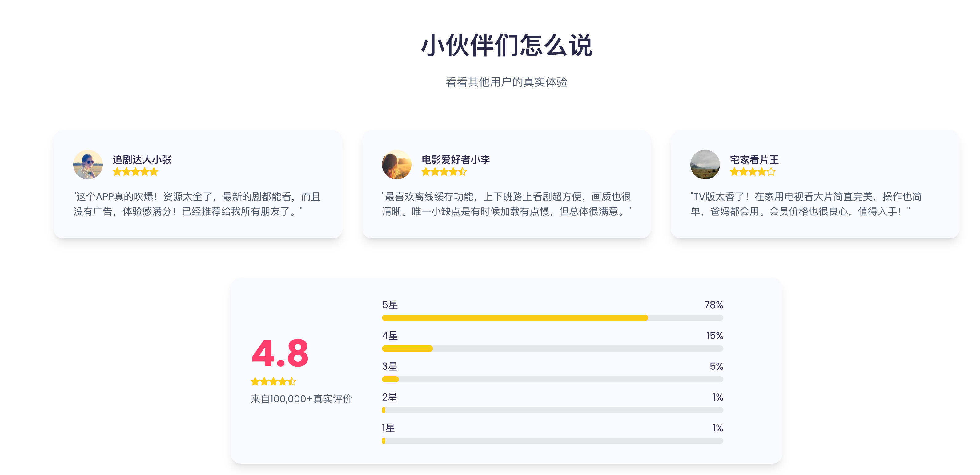This screenshot has width=980, height=475.
Task: Select the fifth star under 追剧达人小张
Action: click(x=154, y=172)
